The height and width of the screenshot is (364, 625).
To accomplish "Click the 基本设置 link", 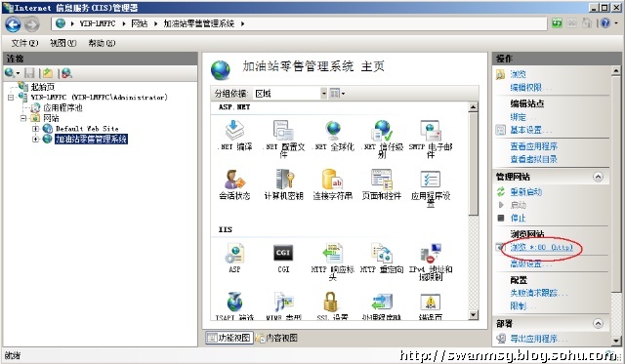I will (x=530, y=130).
